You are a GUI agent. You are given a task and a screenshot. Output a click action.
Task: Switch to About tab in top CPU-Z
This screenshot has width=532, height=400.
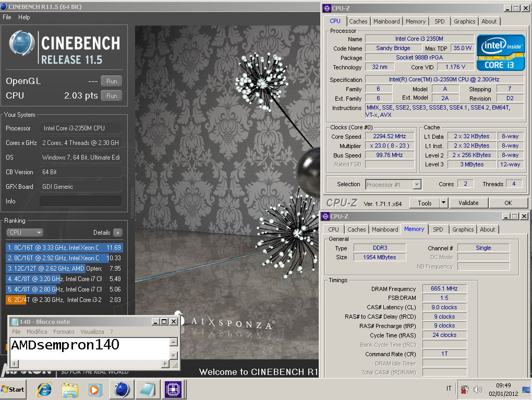(489, 21)
